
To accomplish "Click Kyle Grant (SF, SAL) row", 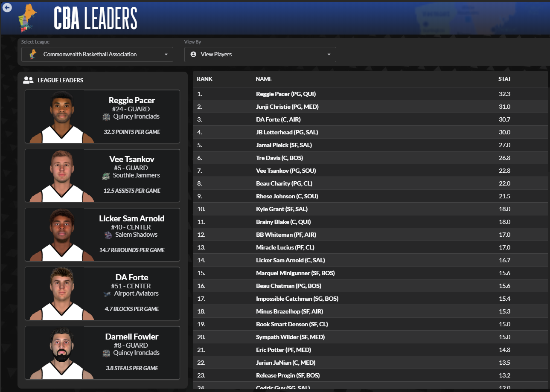I will [370, 209].
